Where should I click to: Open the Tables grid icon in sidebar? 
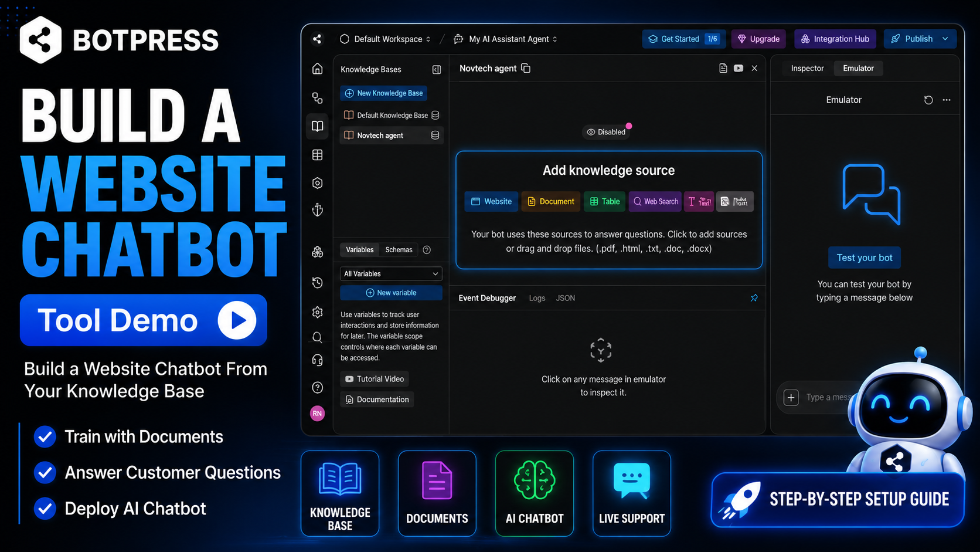point(317,155)
